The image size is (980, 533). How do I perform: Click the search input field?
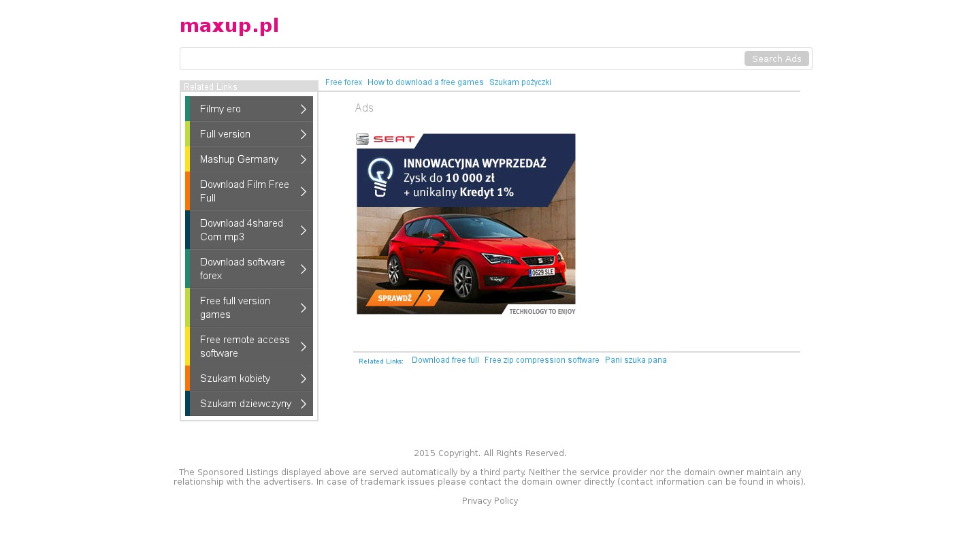click(461, 59)
